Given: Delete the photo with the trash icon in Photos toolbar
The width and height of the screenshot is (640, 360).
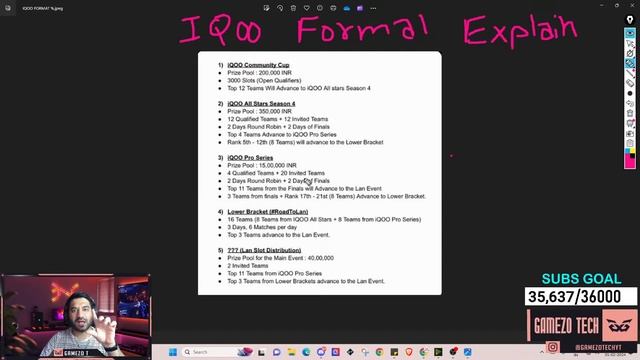Looking at the screenshot, I should (x=293, y=8).
